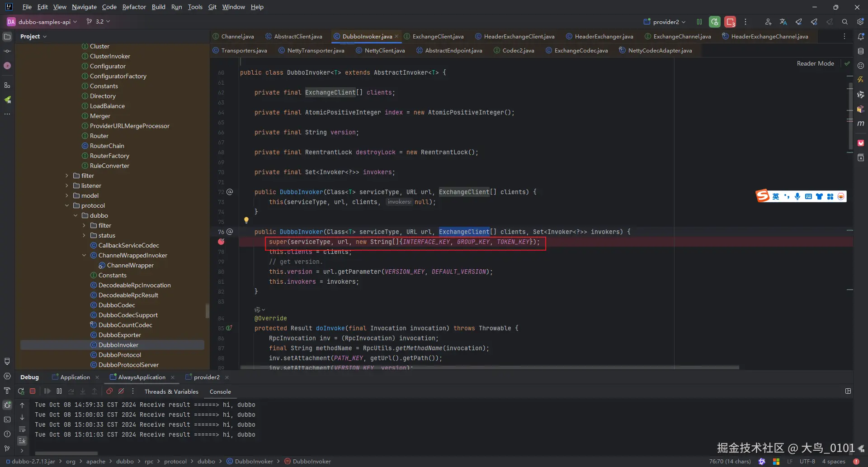The image size is (868, 467).
Task: Open the View Breakpoints dialog
Action: click(109, 391)
